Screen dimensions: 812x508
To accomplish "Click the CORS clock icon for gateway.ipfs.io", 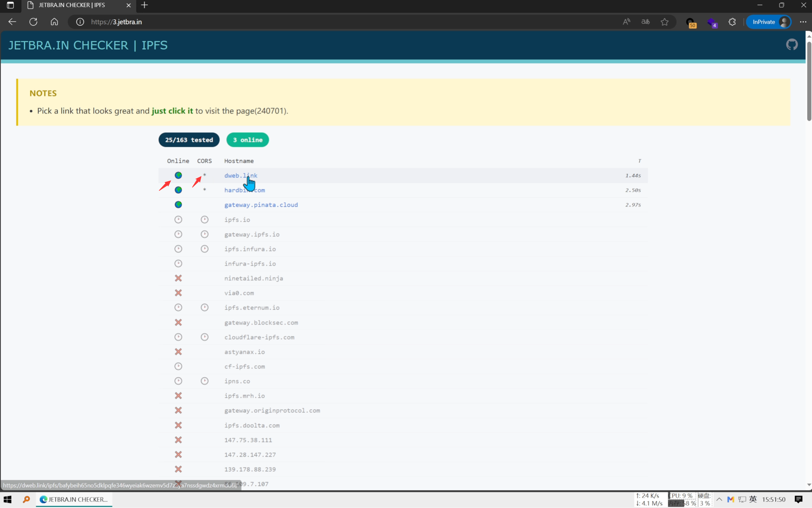I will coord(204,234).
